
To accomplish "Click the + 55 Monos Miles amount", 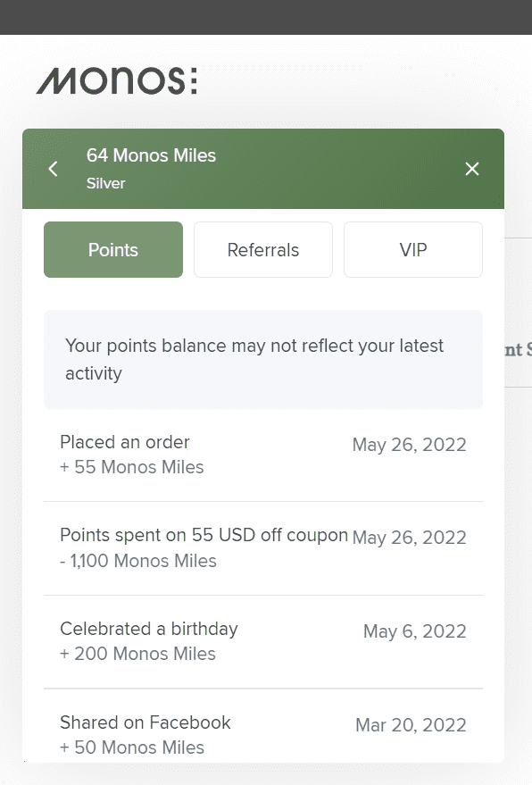I will [x=131, y=467].
